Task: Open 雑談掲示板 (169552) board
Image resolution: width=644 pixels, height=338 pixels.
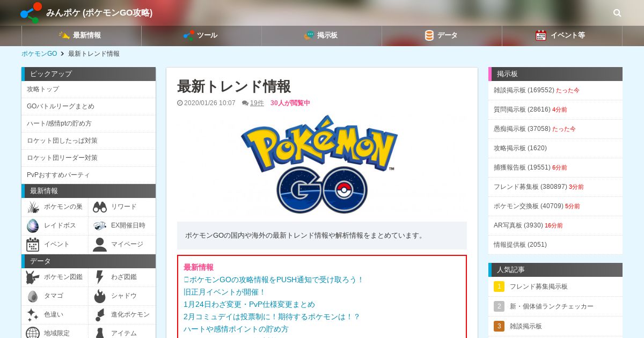Action: coord(555,90)
